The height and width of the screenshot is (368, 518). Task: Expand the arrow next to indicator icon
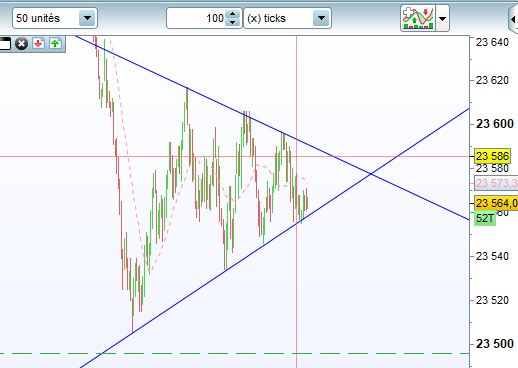point(442,19)
